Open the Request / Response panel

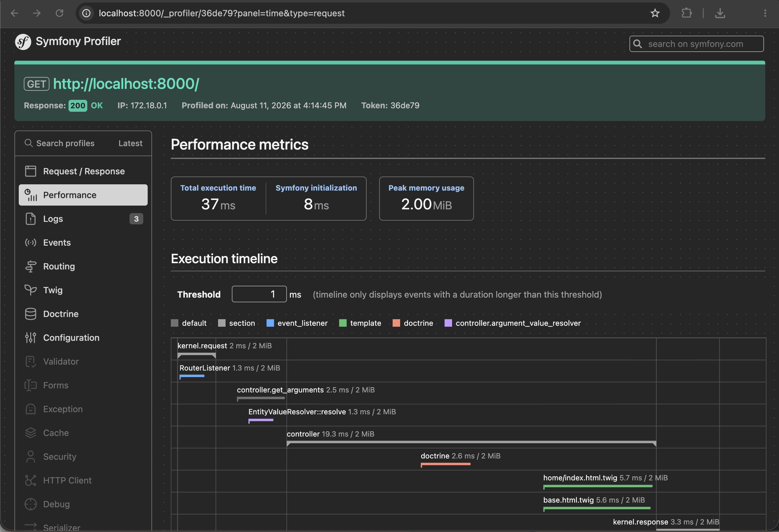coord(83,171)
